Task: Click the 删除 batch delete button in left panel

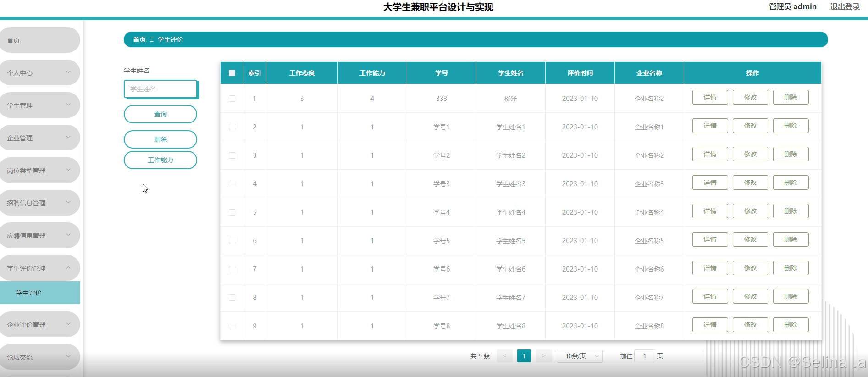Action: tap(160, 139)
